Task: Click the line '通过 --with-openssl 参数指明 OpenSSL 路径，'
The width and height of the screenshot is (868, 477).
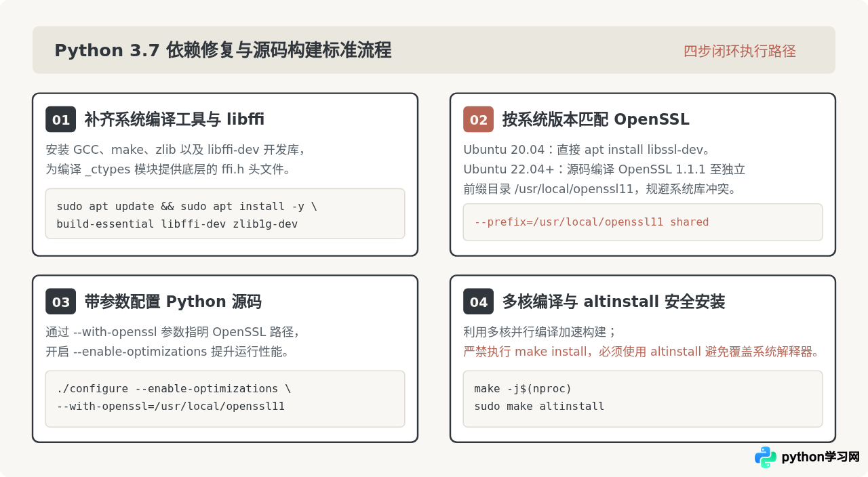Action: coord(172,331)
